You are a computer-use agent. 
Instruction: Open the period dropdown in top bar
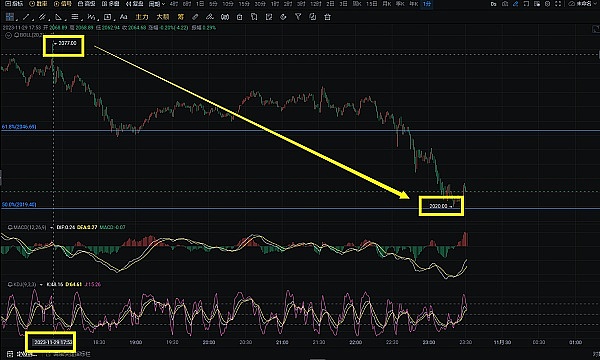point(157,4)
